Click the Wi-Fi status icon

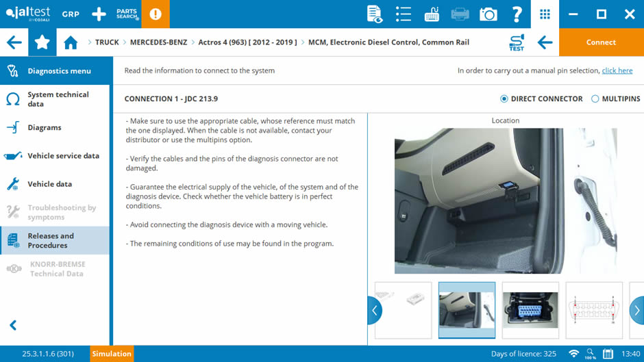pos(573,354)
